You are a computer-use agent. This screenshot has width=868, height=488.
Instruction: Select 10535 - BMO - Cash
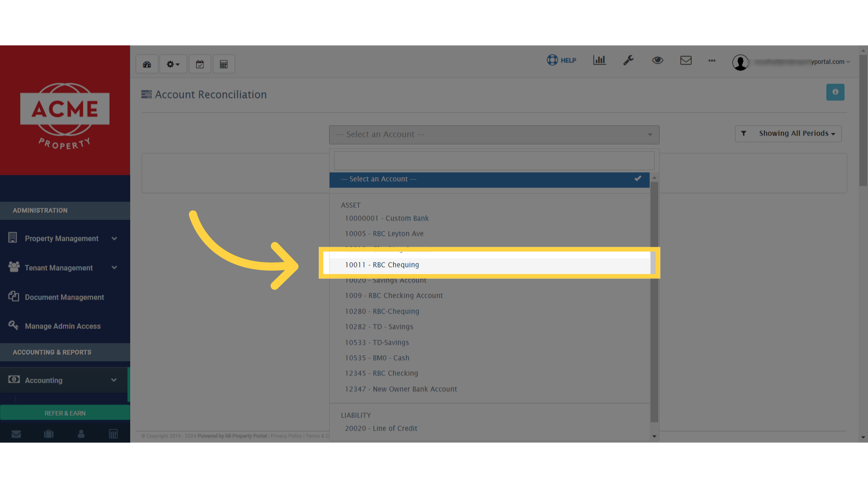point(490,358)
